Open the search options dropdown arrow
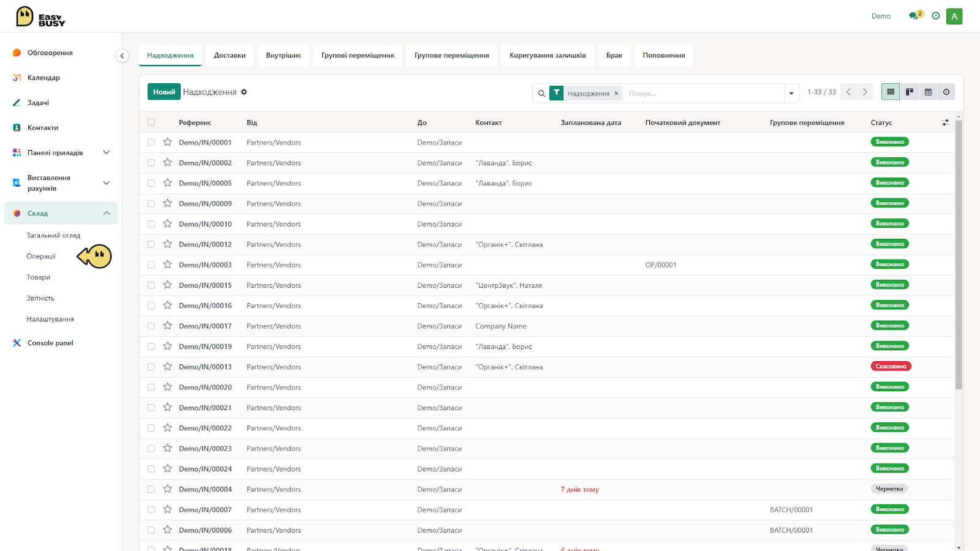 [x=791, y=93]
